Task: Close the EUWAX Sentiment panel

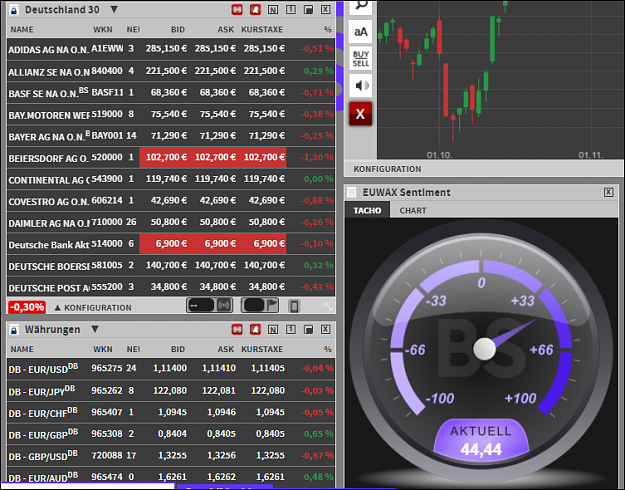Action: point(609,192)
